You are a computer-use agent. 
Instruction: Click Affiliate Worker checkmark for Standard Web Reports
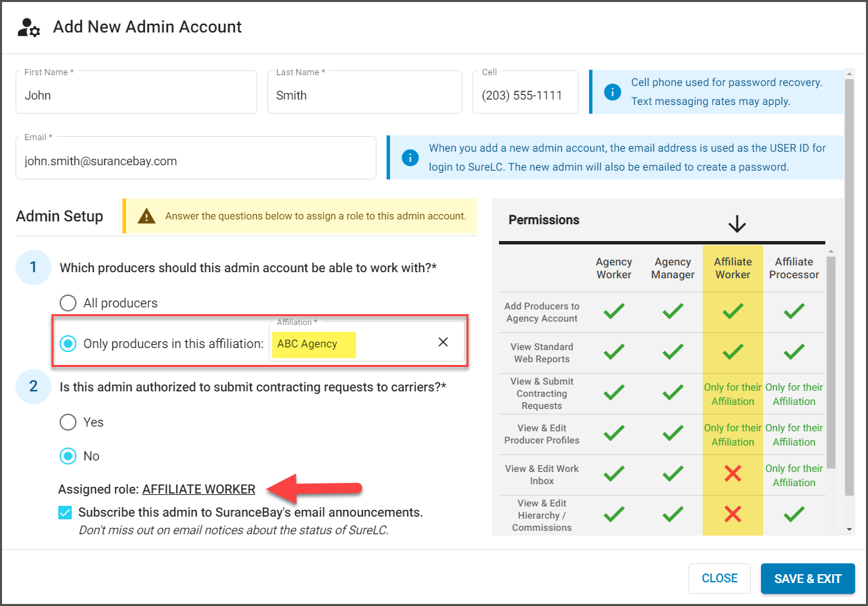click(733, 352)
